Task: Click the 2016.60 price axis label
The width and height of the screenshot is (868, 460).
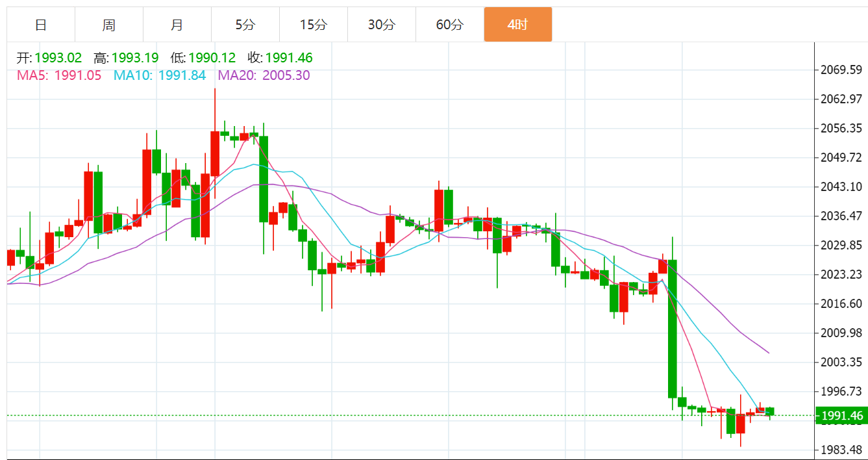Action: click(x=842, y=304)
